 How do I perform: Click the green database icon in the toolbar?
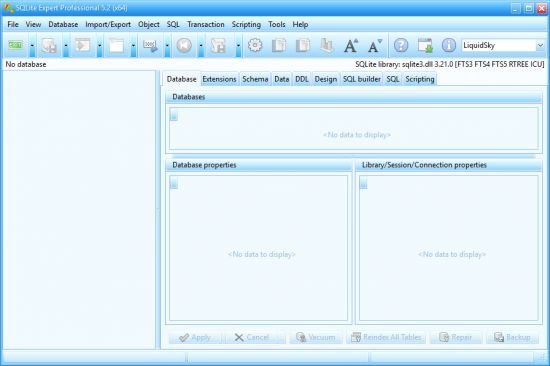coord(15,45)
